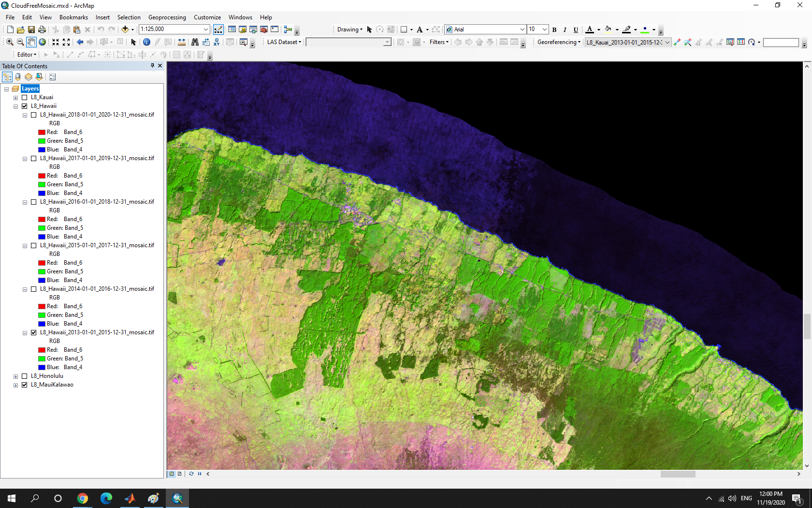Screen dimensions: 812x508
Task: Click the Measure ruler tool
Action: coord(182,42)
